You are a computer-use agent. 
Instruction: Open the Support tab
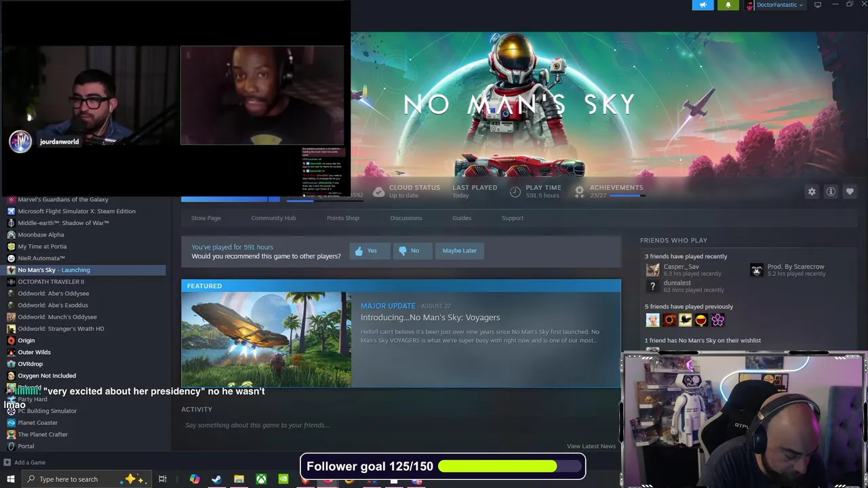pyautogui.click(x=512, y=218)
